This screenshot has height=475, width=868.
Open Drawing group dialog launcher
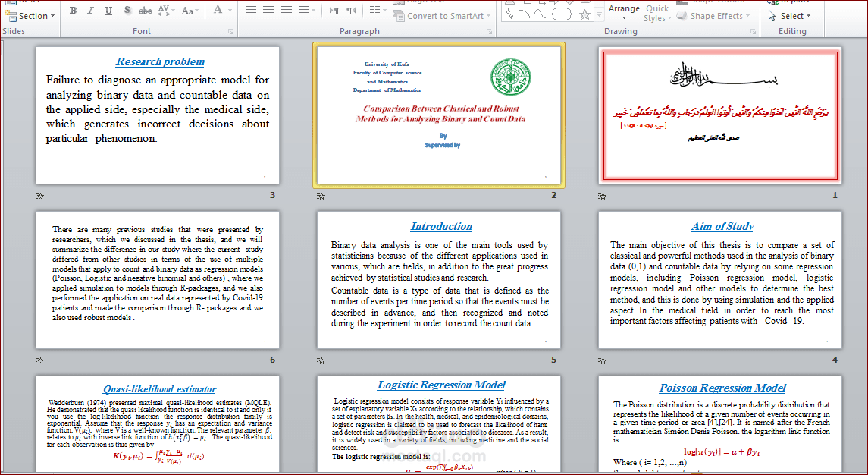click(754, 32)
